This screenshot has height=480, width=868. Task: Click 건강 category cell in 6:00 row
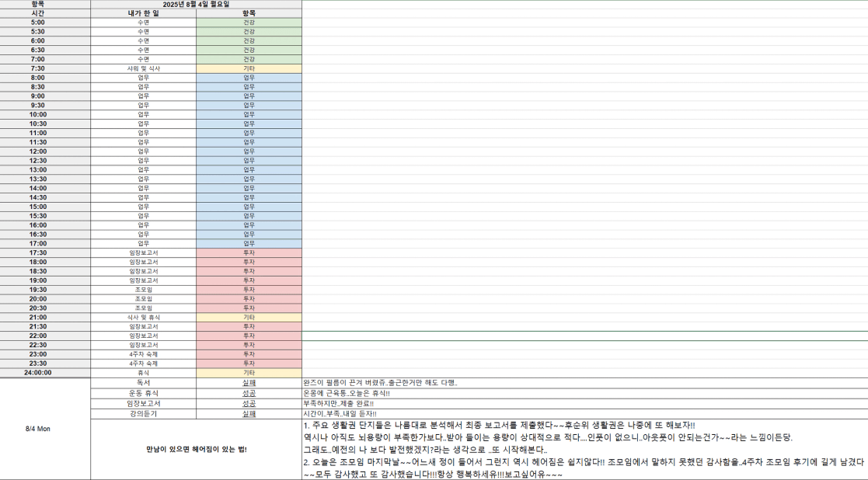pyautogui.click(x=249, y=41)
